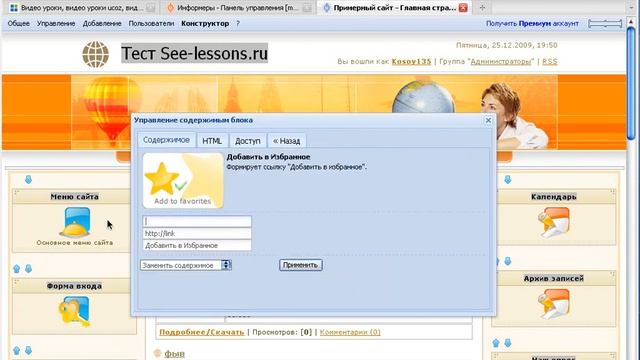Image resolution: width=640 pixels, height=360 pixels.
Task: Click up arrow above 'Форма входа' block
Action: tap(16, 269)
